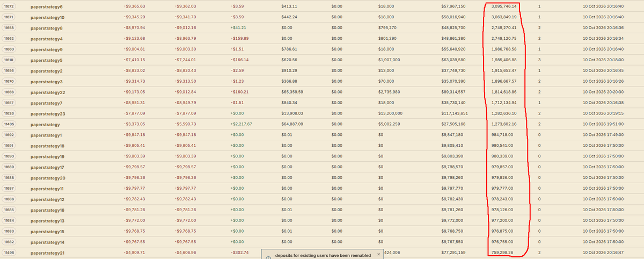Dismiss the deposits reenabled notification
The image size is (644, 259).
(378, 254)
